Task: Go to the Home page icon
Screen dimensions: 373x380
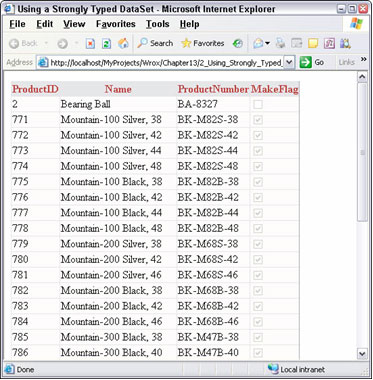Action: tap(123, 43)
